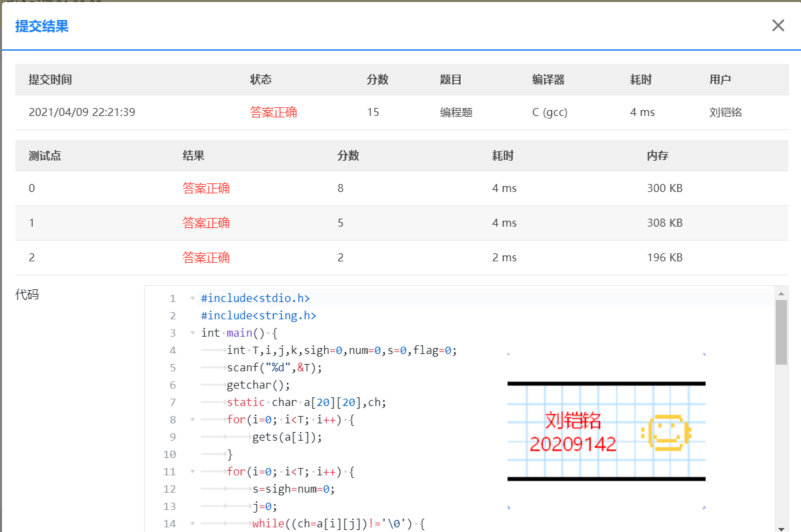801x532 pixels.
Task: Click the 196 KB memory cell
Action: click(x=664, y=258)
